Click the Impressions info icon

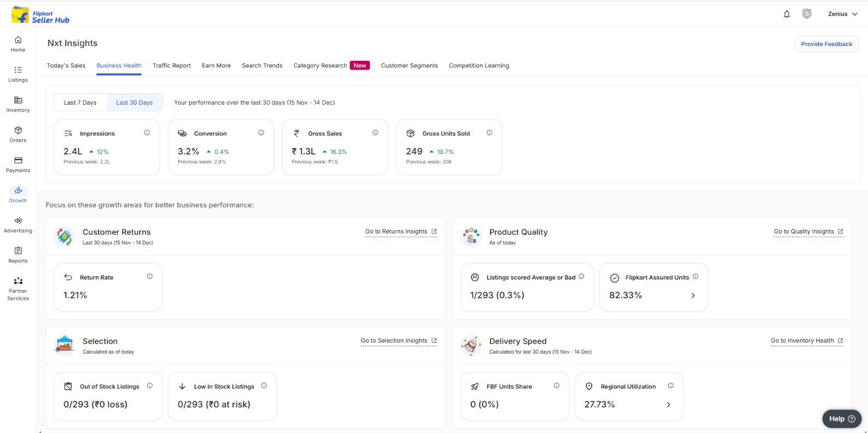tap(147, 133)
